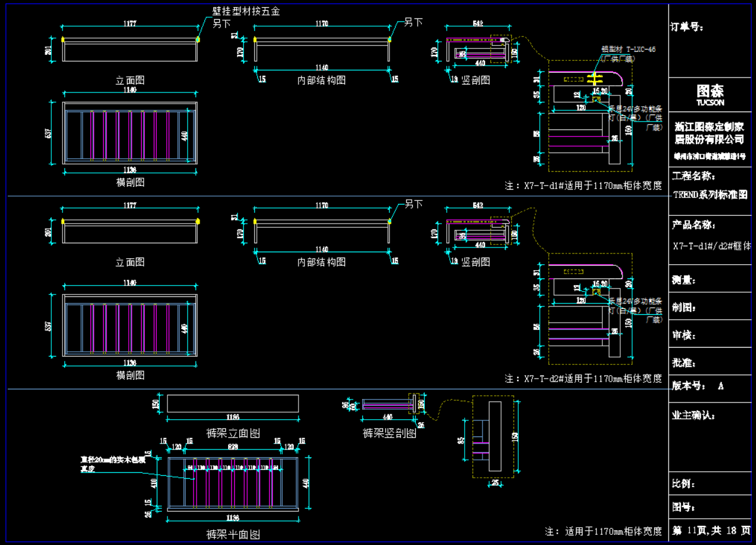This screenshot has width=756, height=545.
Task: Click the 制图 field in title block
Action: pyautogui.click(x=684, y=308)
